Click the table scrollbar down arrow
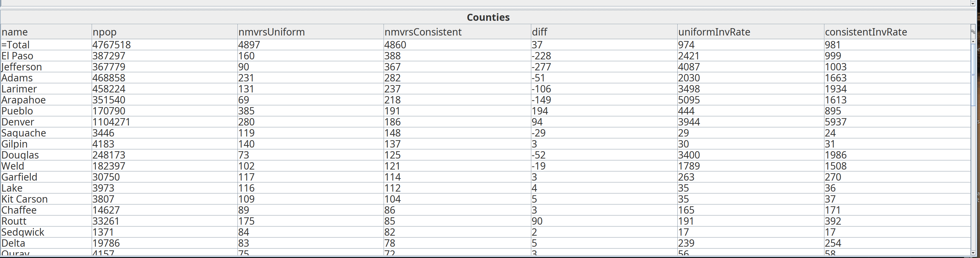Screen dimensions: 980x258 coord(973,253)
